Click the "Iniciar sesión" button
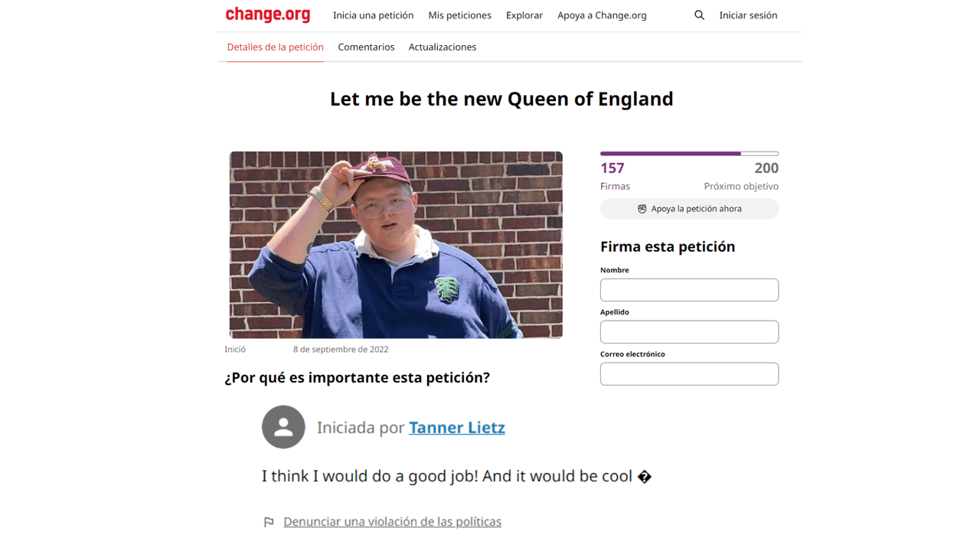 [x=748, y=15]
